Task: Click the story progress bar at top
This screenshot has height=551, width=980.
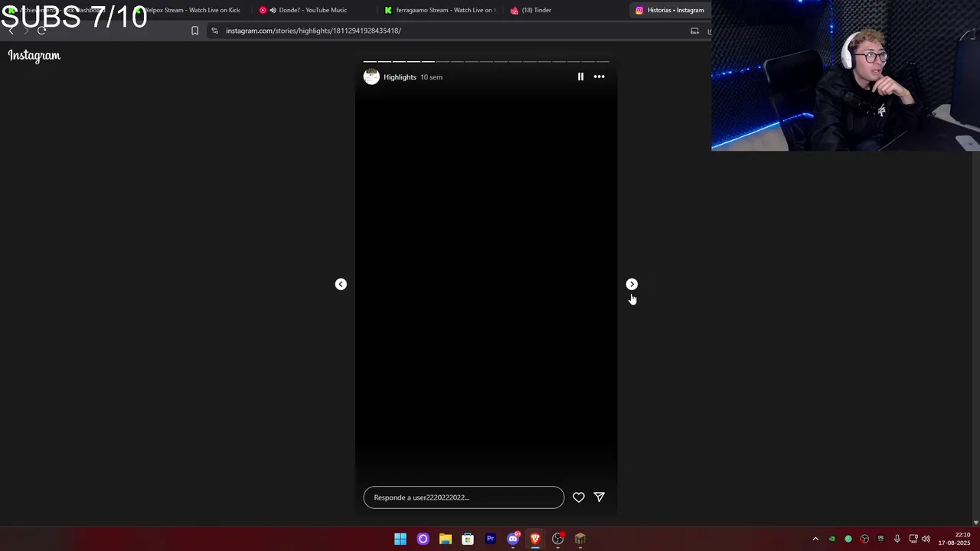Action: pos(486,61)
